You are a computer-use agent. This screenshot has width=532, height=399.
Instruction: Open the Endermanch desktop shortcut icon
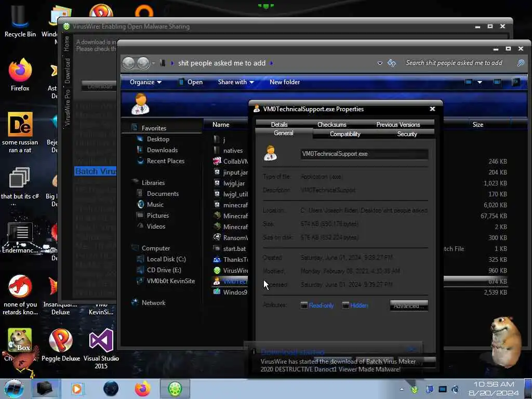pos(20,237)
